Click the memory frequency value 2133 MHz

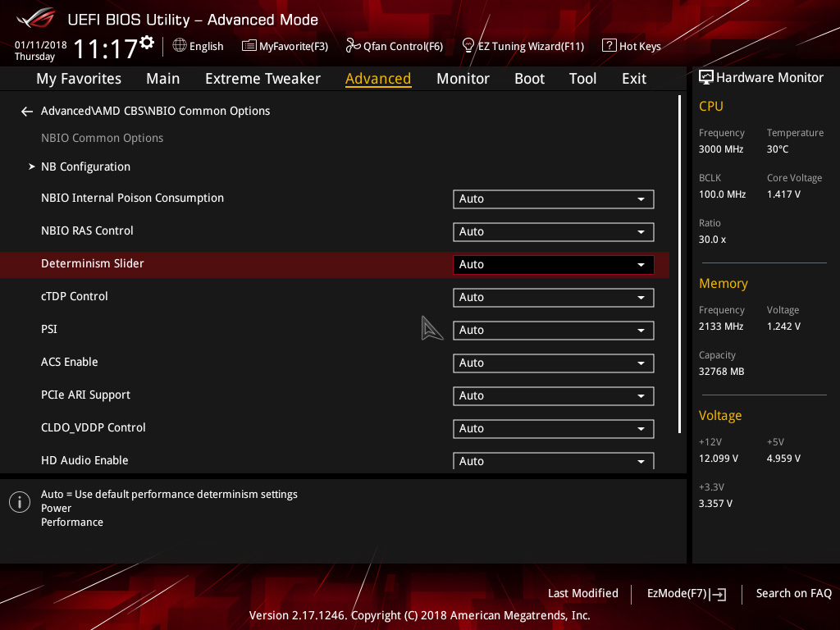click(x=721, y=326)
